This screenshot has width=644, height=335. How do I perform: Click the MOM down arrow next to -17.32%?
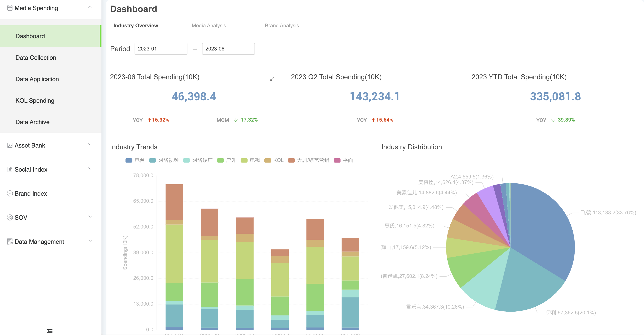(x=236, y=120)
